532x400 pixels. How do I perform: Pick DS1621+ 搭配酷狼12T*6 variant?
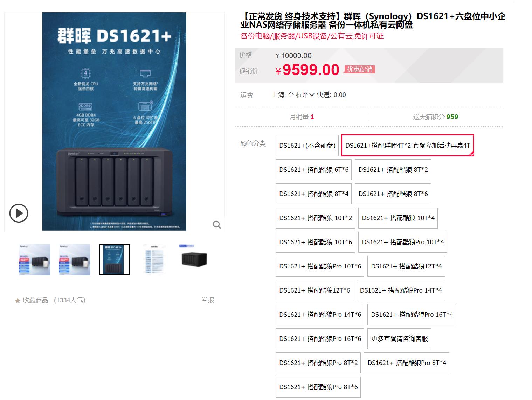315,290
